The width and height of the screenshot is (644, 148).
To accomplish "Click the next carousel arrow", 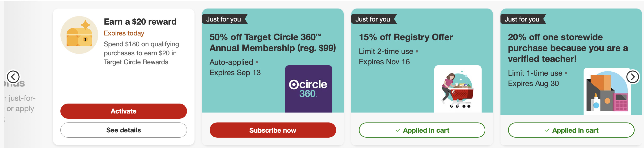I will (632, 77).
